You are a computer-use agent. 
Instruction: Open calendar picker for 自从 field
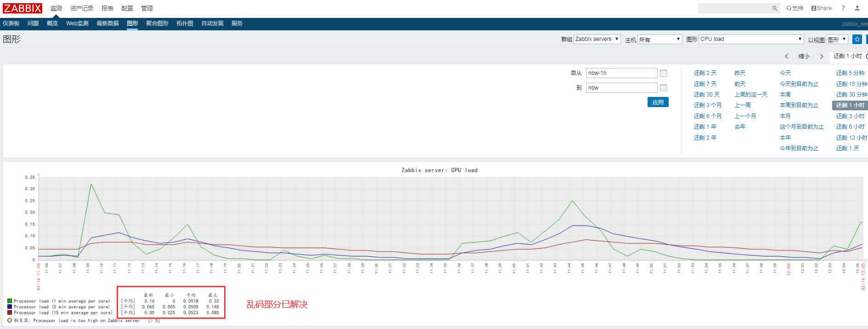tap(663, 73)
